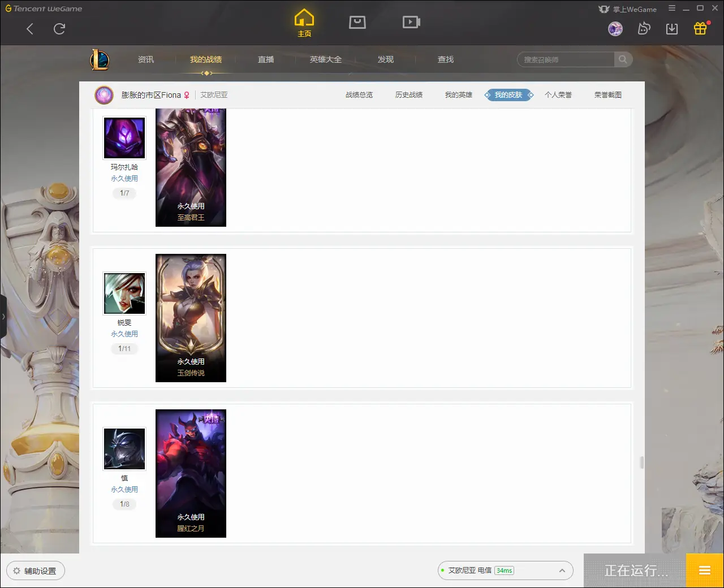Expand the left side panel handle
This screenshot has height=588, width=724.
3,317
